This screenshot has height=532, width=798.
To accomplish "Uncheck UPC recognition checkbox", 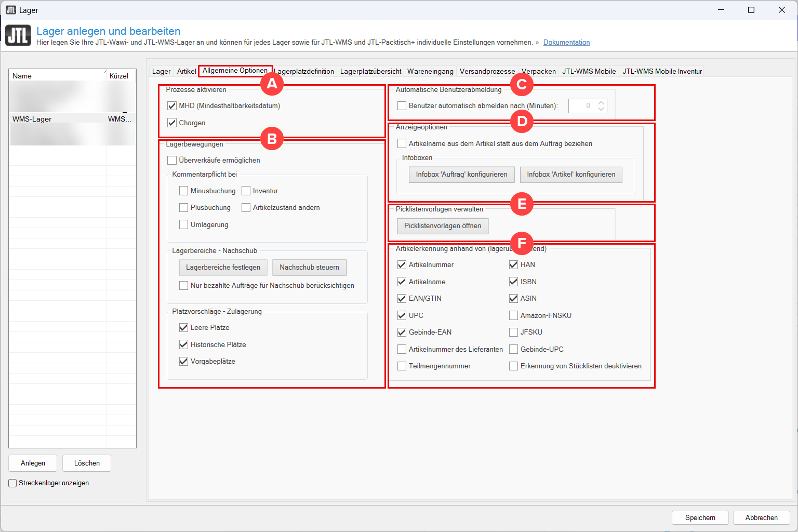I will (x=402, y=316).
